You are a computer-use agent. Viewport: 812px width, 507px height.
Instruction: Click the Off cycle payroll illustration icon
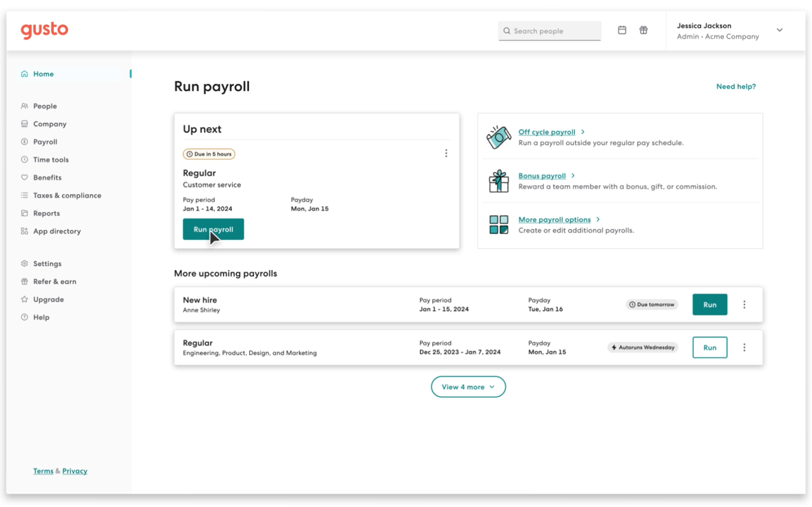point(498,137)
